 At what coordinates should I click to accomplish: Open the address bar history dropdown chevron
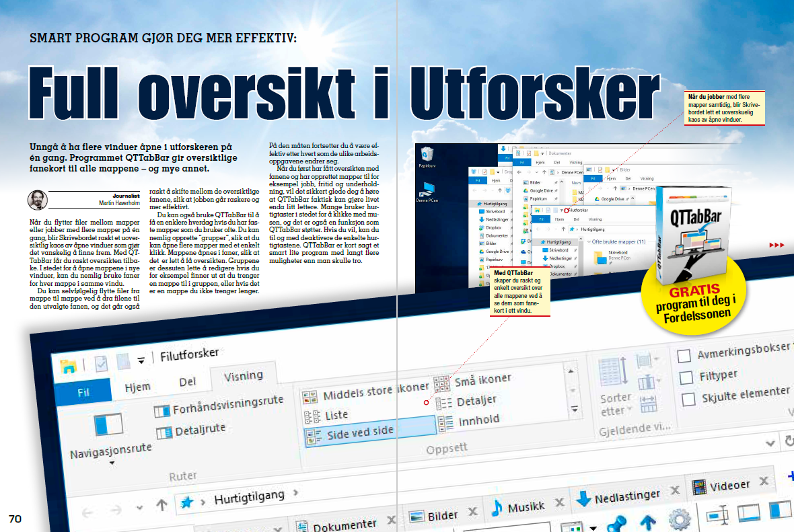770,443
